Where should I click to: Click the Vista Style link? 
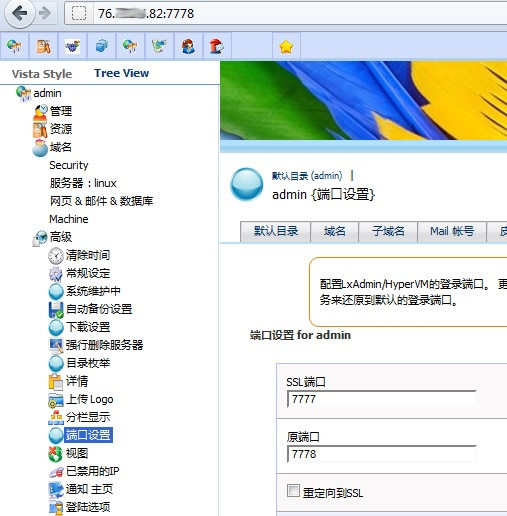click(x=42, y=74)
